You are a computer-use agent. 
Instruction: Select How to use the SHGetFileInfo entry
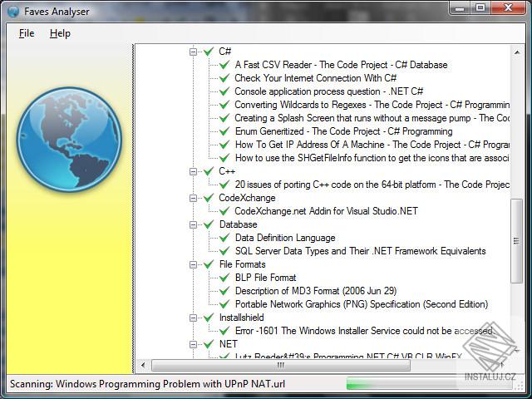(372, 158)
